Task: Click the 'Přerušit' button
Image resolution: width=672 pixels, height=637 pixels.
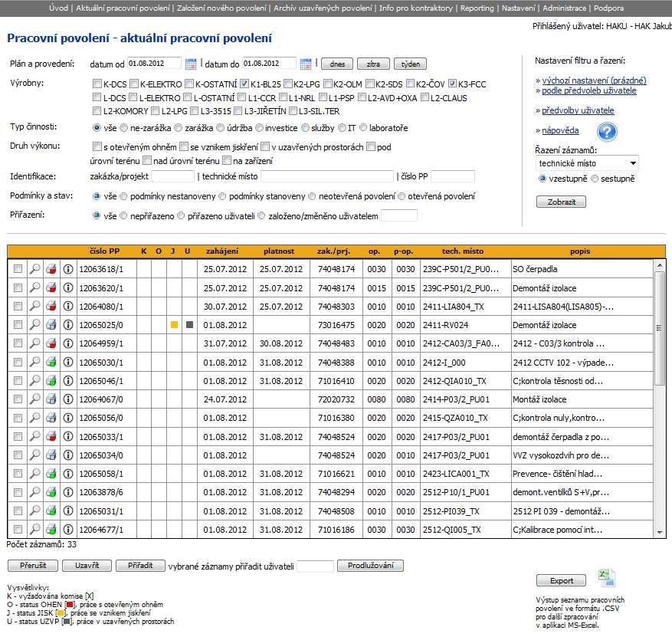Action: pyautogui.click(x=33, y=566)
